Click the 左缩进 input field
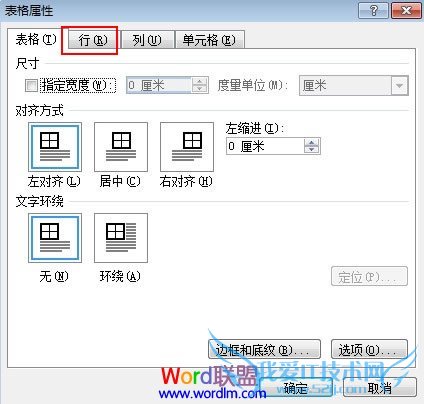 tap(265, 146)
